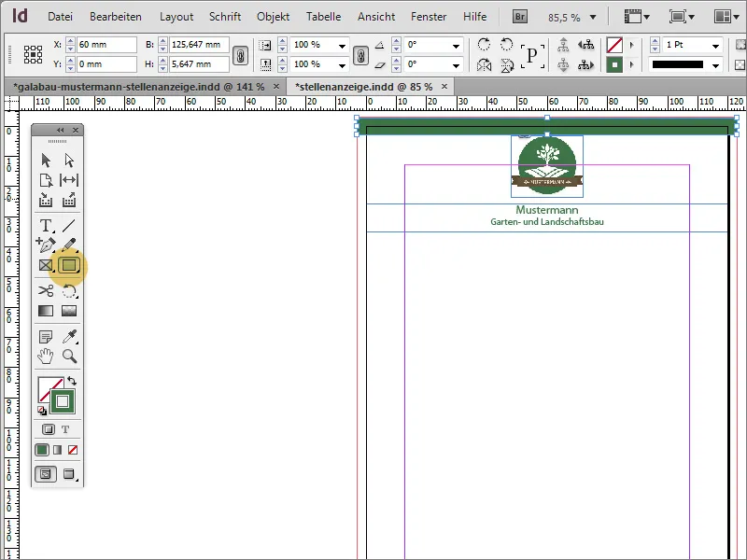
Task: Select the Rectangle Frame tool
Action: click(46, 265)
